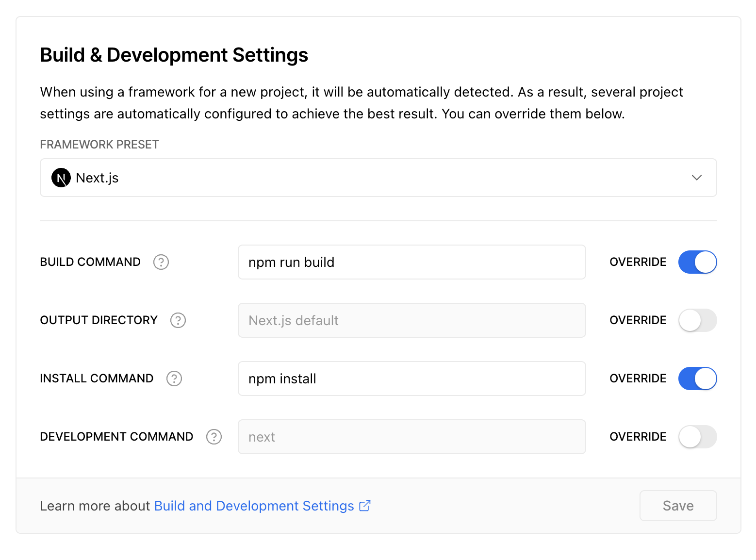The width and height of the screenshot is (756, 560).
Task: Open the Build and Development Settings link
Action: click(254, 506)
